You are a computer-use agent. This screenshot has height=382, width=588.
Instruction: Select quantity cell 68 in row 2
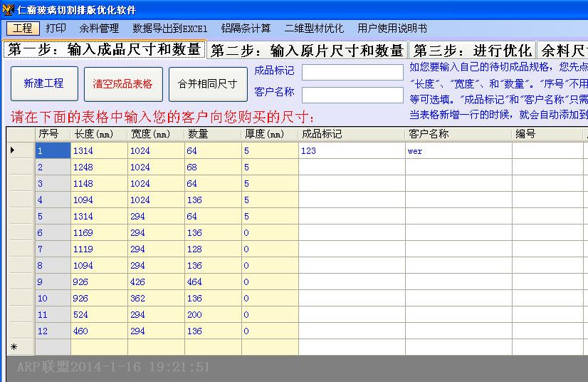pyautogui.click(x=213, y=167)
